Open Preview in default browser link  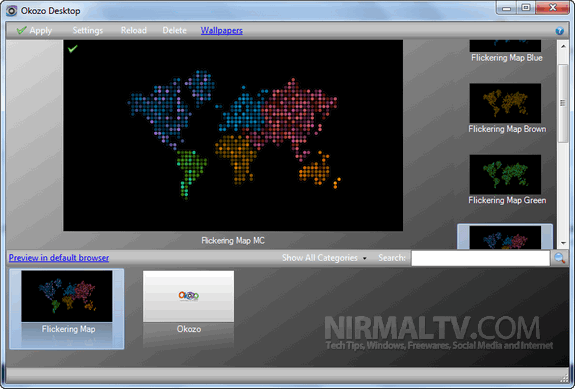[59, 258]
